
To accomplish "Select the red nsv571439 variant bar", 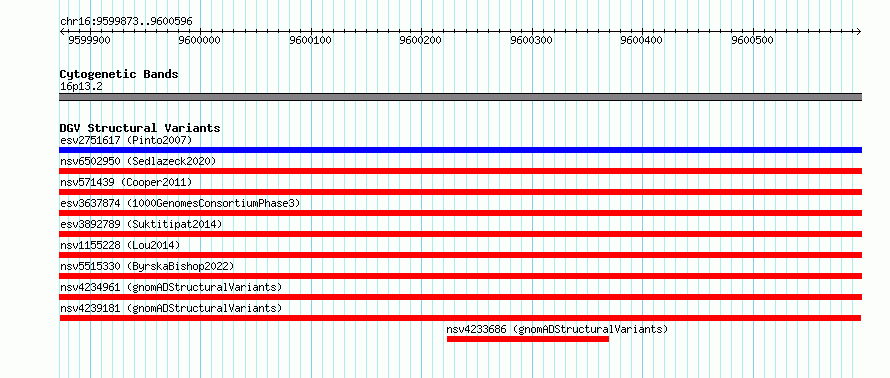I will (x=460, y=192).
